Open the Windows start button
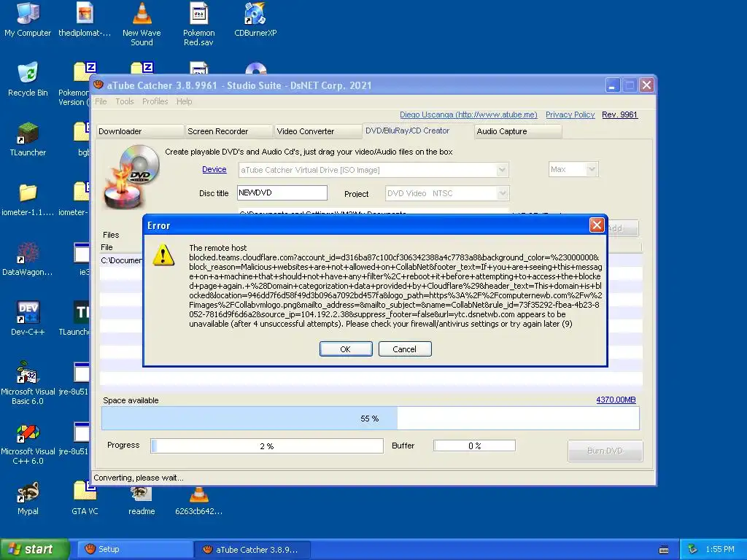The height and width of the screenshot is (560, 747). tap(34, 549)
